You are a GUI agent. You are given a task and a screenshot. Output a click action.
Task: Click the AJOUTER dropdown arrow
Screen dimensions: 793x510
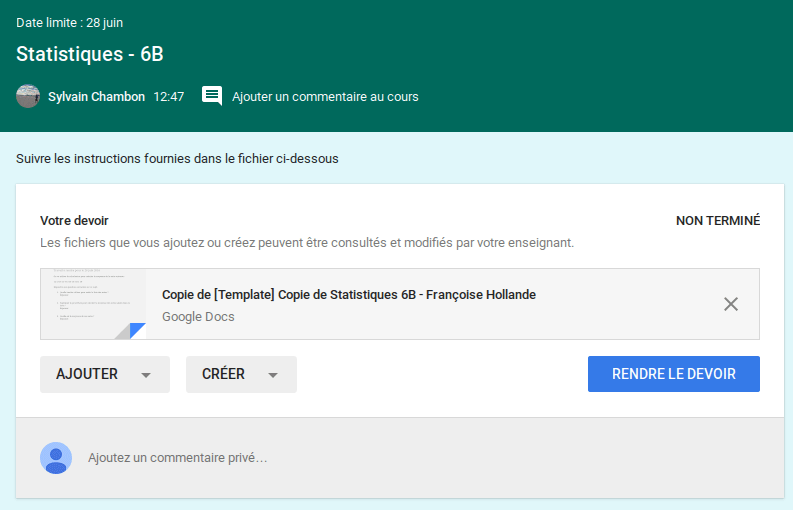point(146,375)
